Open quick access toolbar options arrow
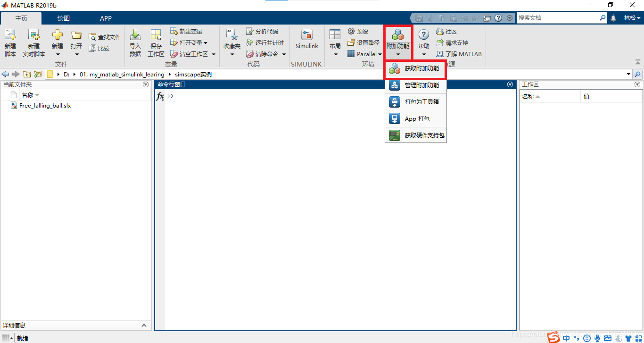644x343 pixels. tap(509, 18)
